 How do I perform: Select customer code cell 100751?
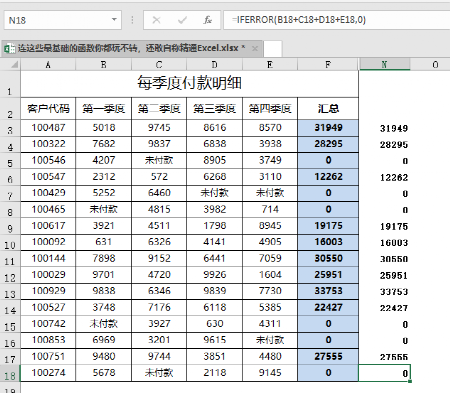48,357
